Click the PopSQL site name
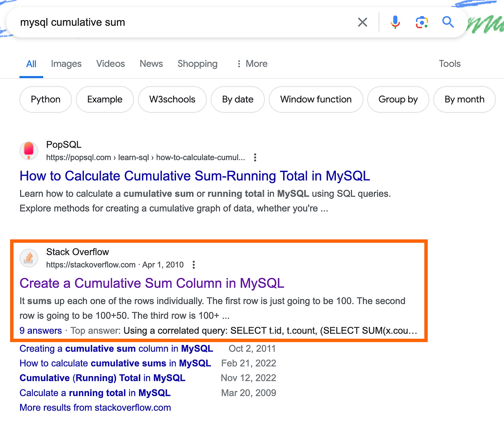Image resolution: width=504 pixels, height=426 pixels. tap(64, 145)
